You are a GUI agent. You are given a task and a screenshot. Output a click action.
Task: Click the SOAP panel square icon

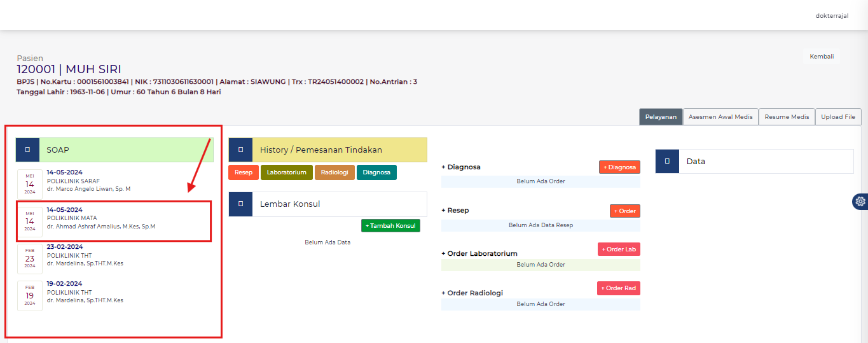click(27, 150)
